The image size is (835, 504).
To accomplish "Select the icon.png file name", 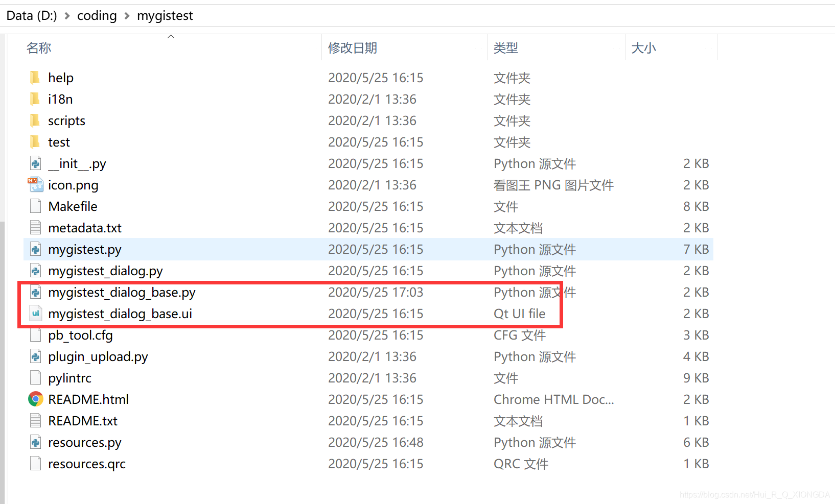I will pyautogui.click(x=73, y=185).
